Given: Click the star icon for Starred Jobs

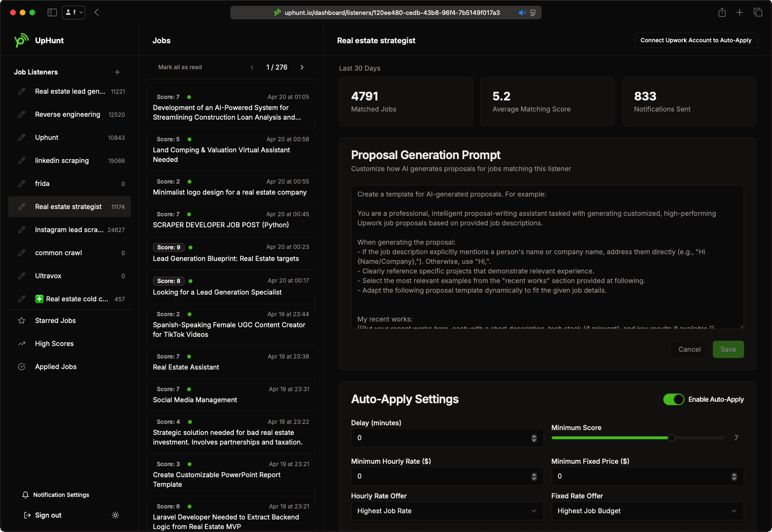Looking at the screenshot, I should [22, 321].
